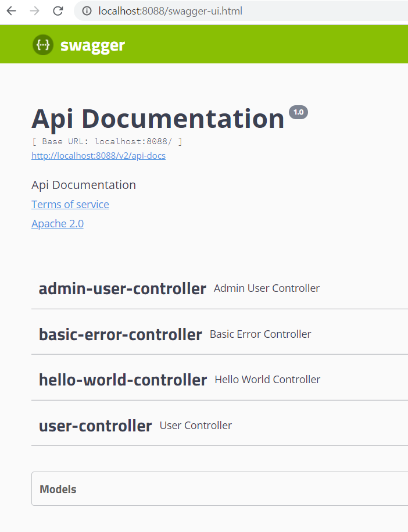Open the http://localhost:8088/v2/api-docs link
The image size is (408, 532).
(x=98, y=155)
